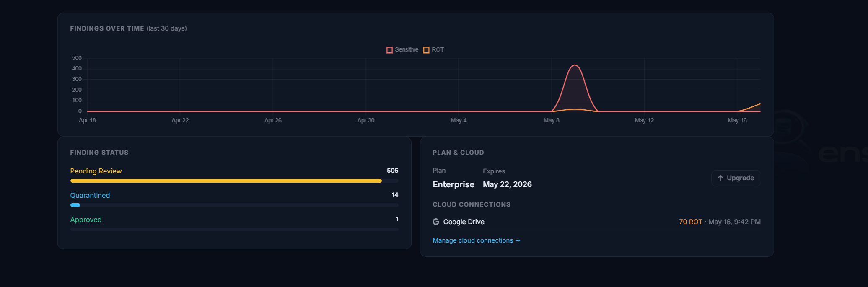Click the ROT line rise at chart end
This screenshot has width=868, height=287.
(750, 107)
